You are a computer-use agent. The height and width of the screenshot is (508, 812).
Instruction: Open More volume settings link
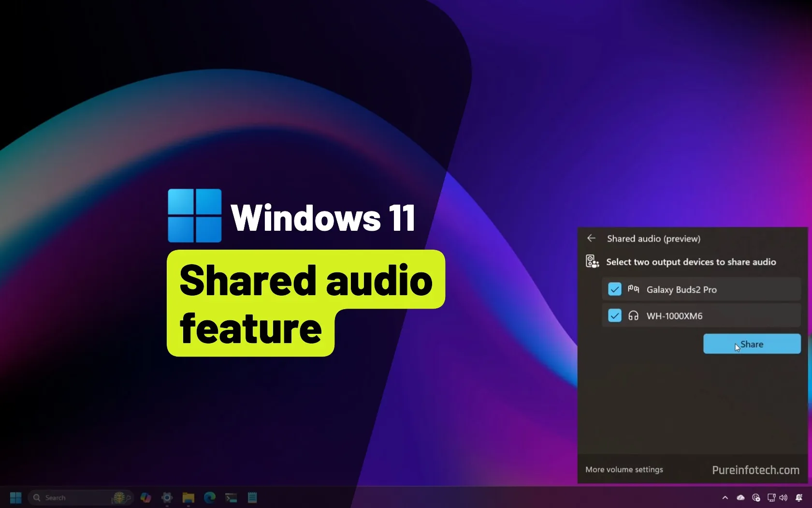624,469
